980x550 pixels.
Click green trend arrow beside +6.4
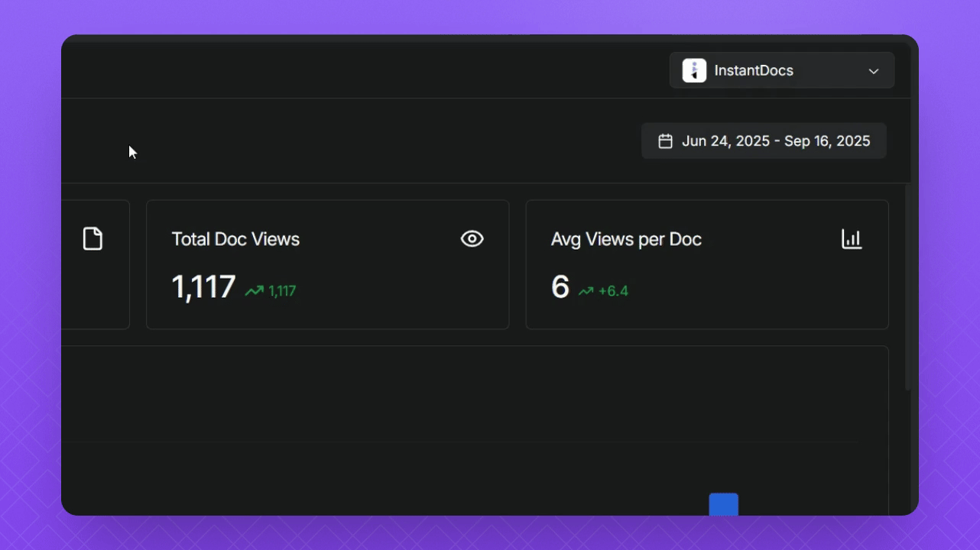(586, 291)
